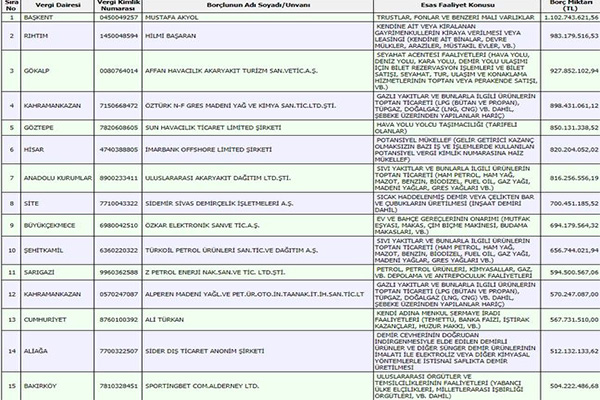Select the name 'HİLMİ BAŞARAN'
This screenshot has width=600, height=400.
[170, 36]
